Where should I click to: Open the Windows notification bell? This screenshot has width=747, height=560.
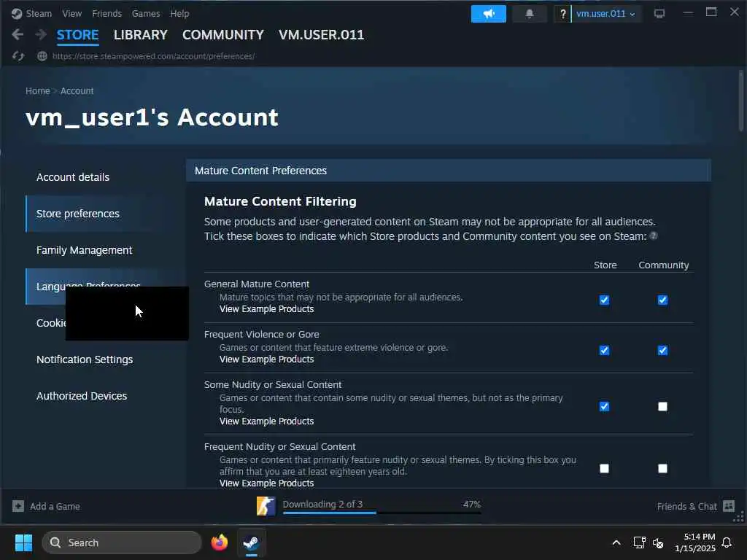tap(727, 542)
